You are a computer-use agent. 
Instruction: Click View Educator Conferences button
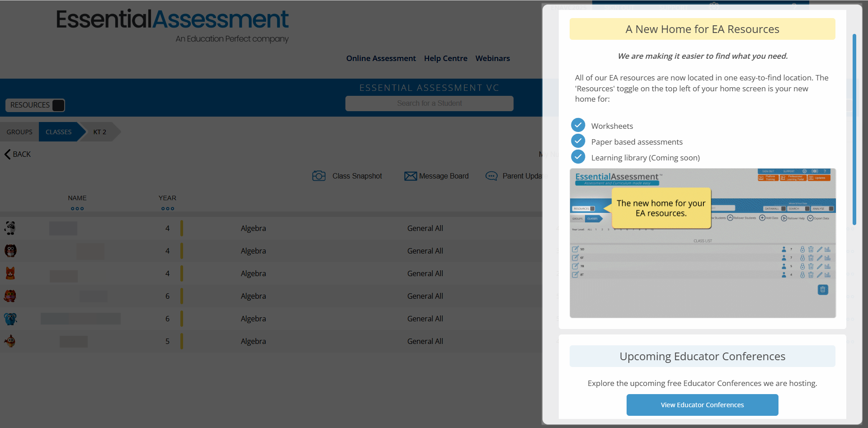point(702,405)
